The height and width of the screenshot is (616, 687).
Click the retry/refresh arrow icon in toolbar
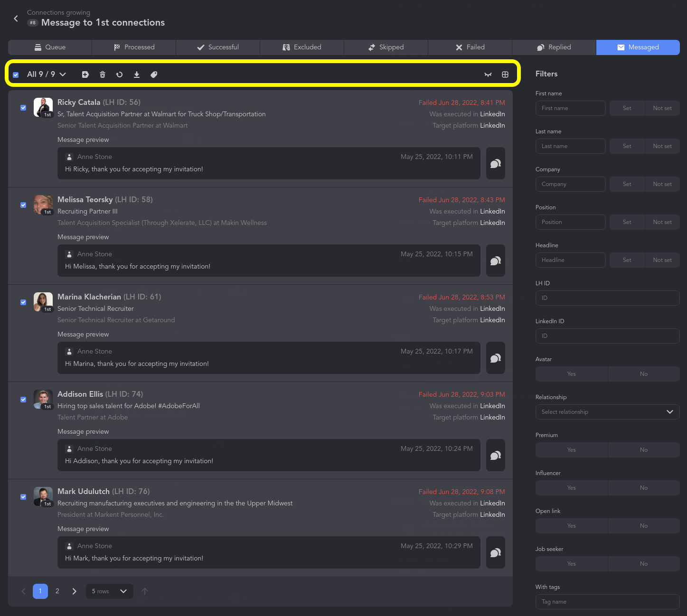click(x=120, y=75)
